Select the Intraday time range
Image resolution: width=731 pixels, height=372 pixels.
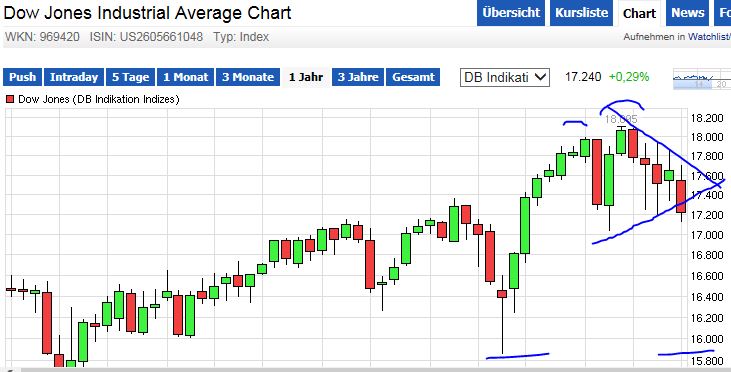click(x=74, y=77)
